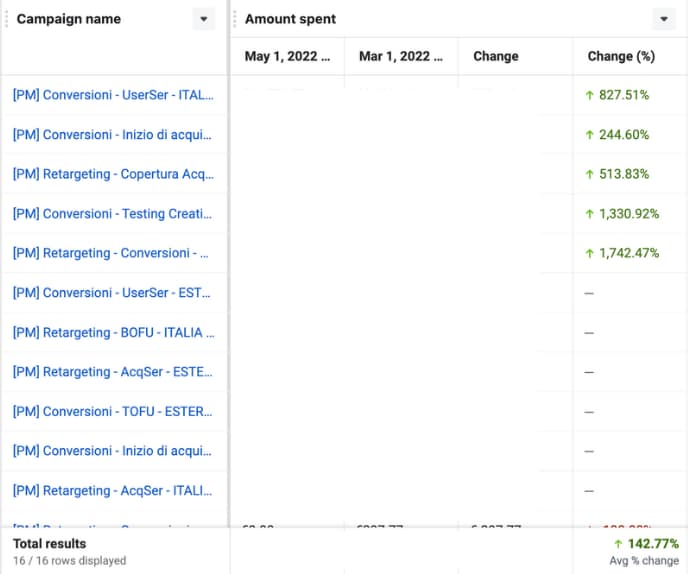This screenshot has height=574, width=688.
Task: Select the Mar 1, 2022 column header
Action: point(400,57)
